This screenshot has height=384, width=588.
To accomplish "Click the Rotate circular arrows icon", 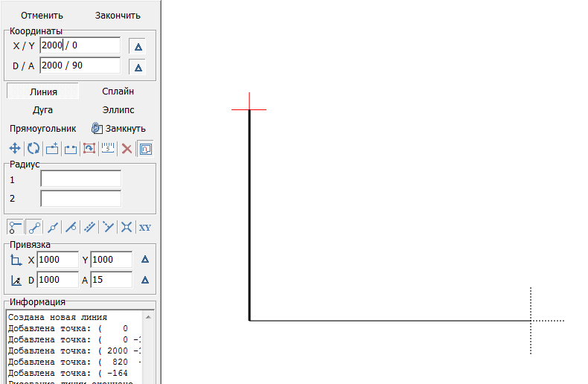I will tap(33, 149).
